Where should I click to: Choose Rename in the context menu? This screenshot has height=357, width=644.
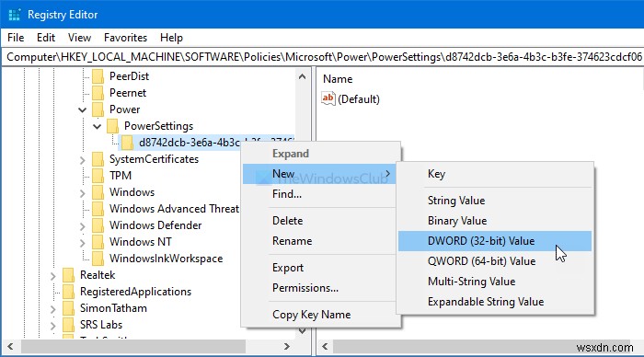click(319, 241)
